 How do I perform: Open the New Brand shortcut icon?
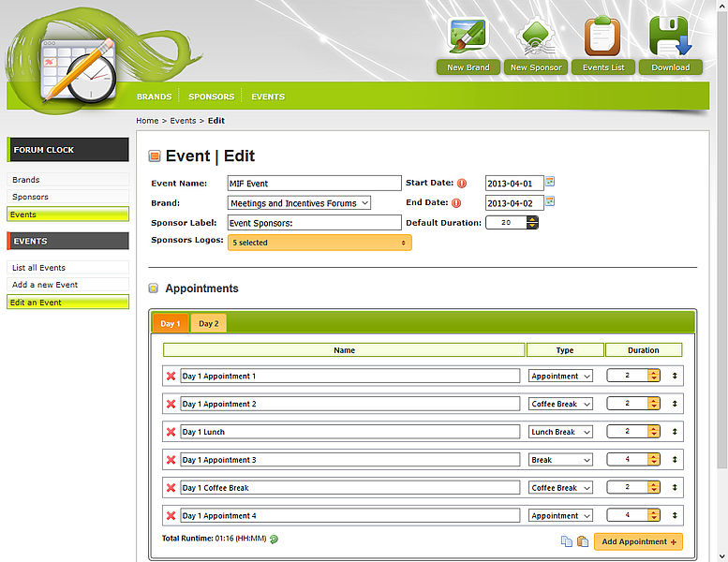[468, 37]
